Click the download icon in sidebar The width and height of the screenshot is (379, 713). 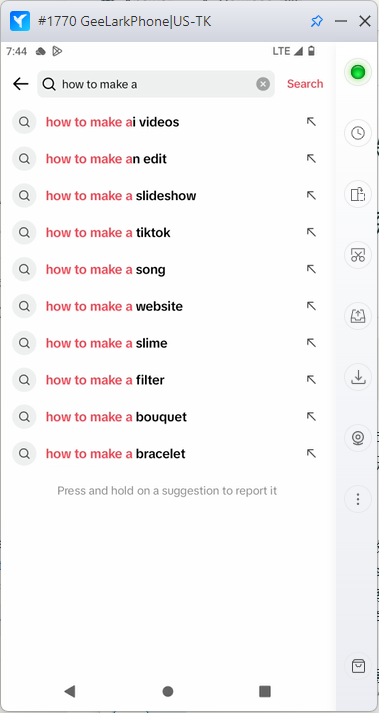tap(358, 377)
